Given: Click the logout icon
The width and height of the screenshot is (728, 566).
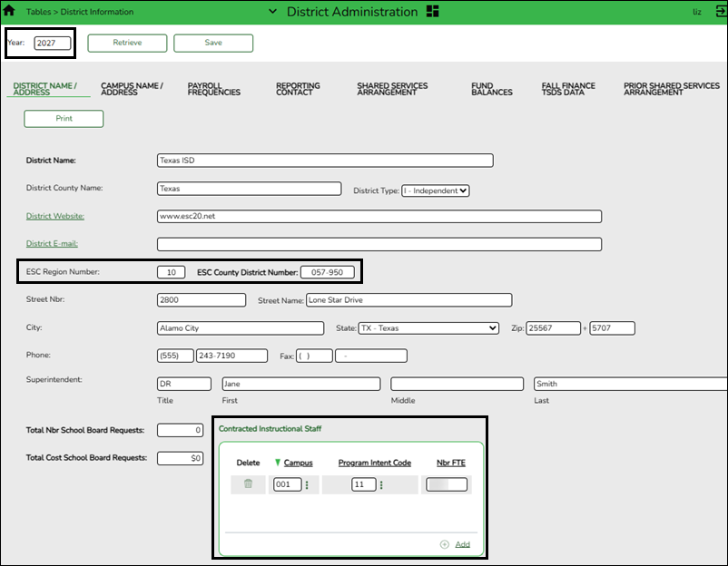Looking at the screenshot, I should [721, 12].
